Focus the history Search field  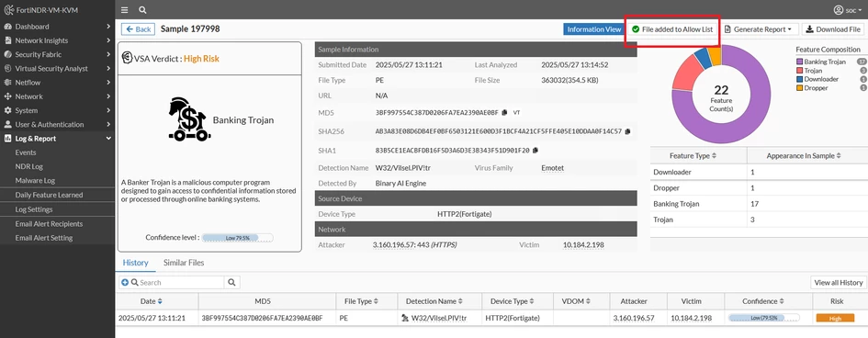click(176, 283)
